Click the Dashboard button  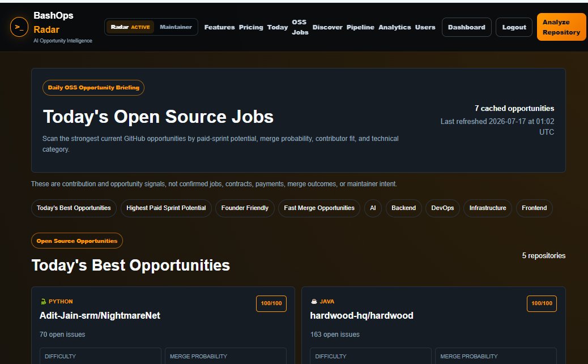click(x=467, y=27)
